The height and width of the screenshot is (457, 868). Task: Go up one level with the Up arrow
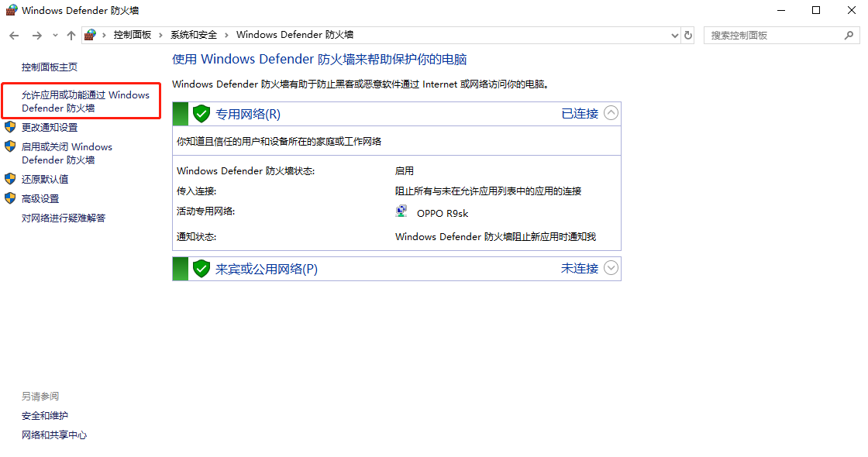coord(71,36)
